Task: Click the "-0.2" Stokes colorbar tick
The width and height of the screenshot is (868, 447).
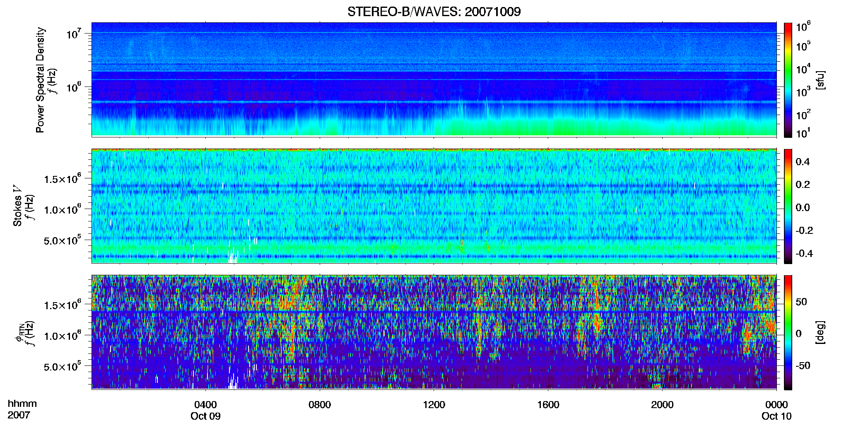Action: (804, 231)
